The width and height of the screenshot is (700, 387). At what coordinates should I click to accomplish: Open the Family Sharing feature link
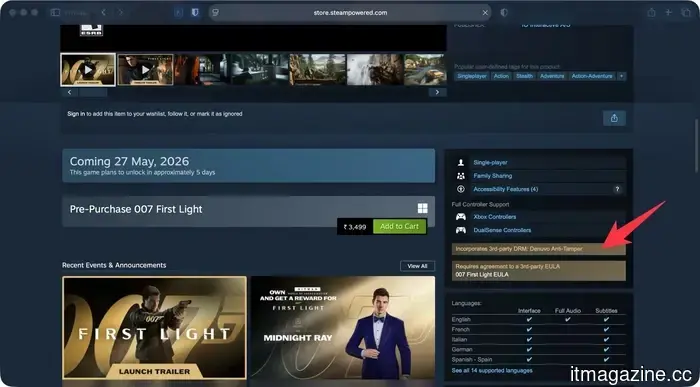tap(492, 176)
